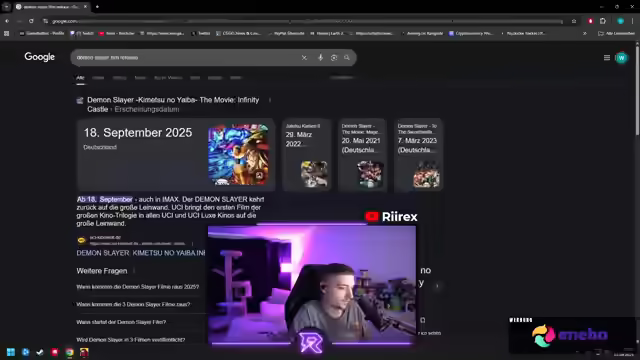Screen dimensions: 640x360
Task: Open 'DEMON SLAYER: KIMETSU NO YAIBA' result link
Action: click(141, 253)
